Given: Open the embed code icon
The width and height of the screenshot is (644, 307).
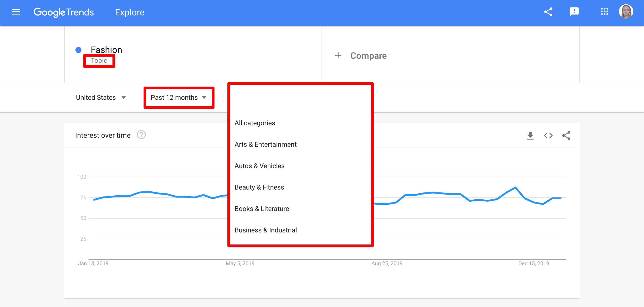Looking at the screenshot, I should 548,136.
